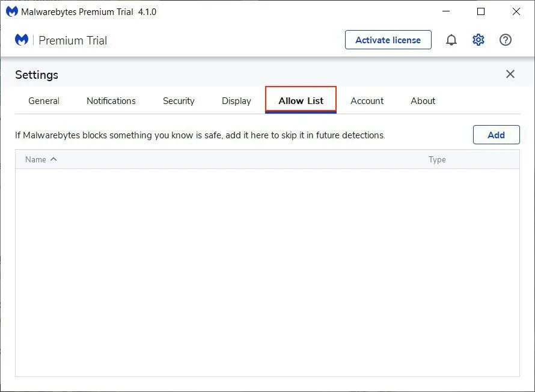Click the Activate license button
The image size is (535, 392).
pyautogui.click(x=388, y=40)
